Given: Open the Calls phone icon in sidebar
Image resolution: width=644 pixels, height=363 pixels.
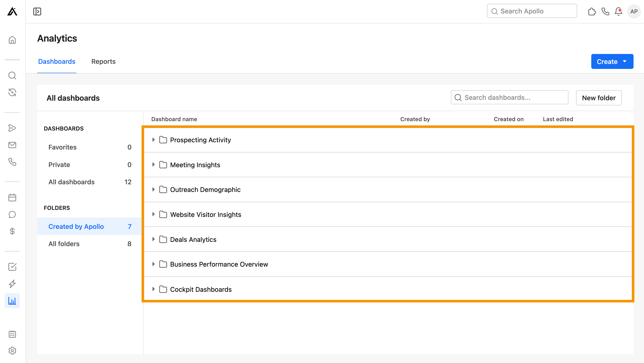Looking at the screenshot, I should (12, 162).
